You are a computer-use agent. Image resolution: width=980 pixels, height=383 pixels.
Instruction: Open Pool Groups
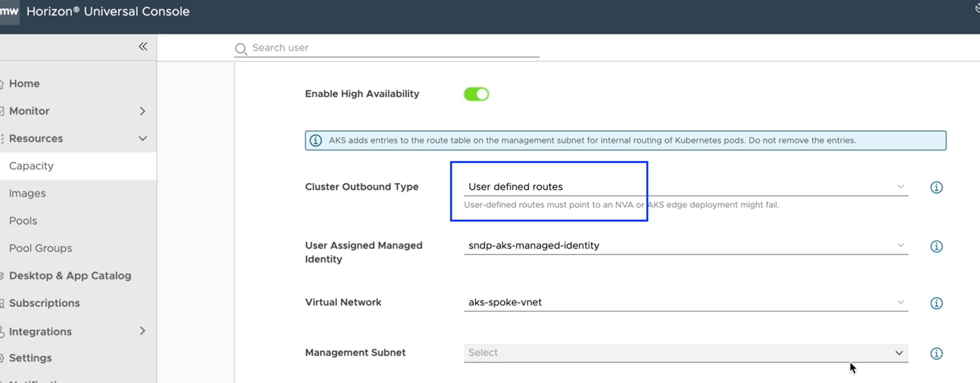40,248
